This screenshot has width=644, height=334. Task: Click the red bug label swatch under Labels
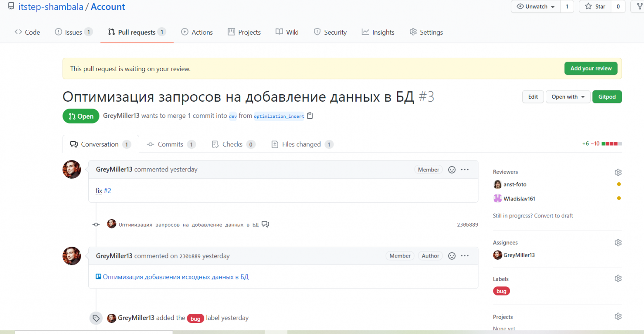[x=501, y=291]
